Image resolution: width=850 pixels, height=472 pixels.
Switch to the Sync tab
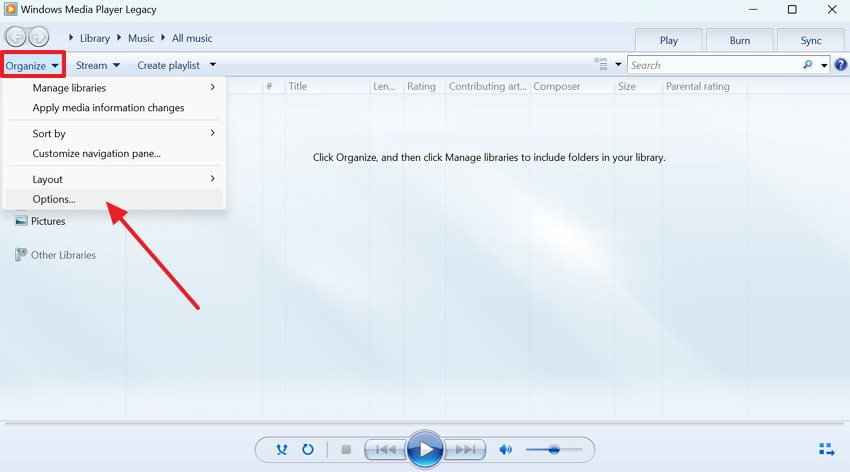tap(811, 41)
